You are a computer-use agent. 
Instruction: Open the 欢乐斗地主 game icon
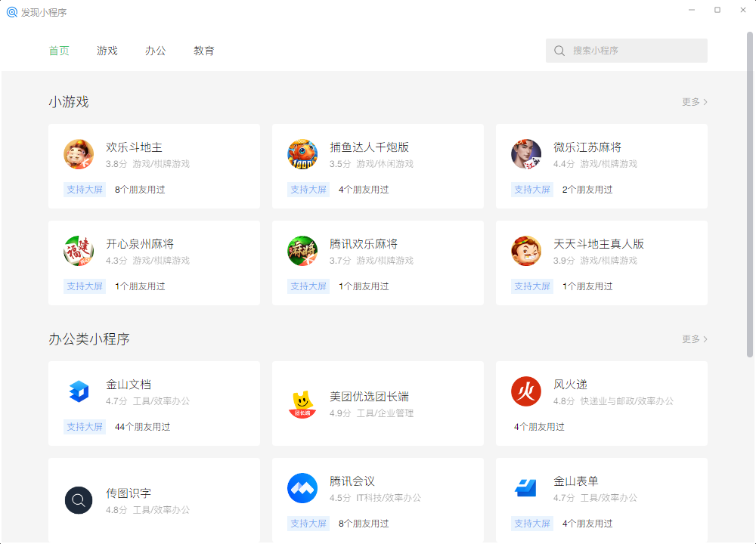(x=79, y=154)
